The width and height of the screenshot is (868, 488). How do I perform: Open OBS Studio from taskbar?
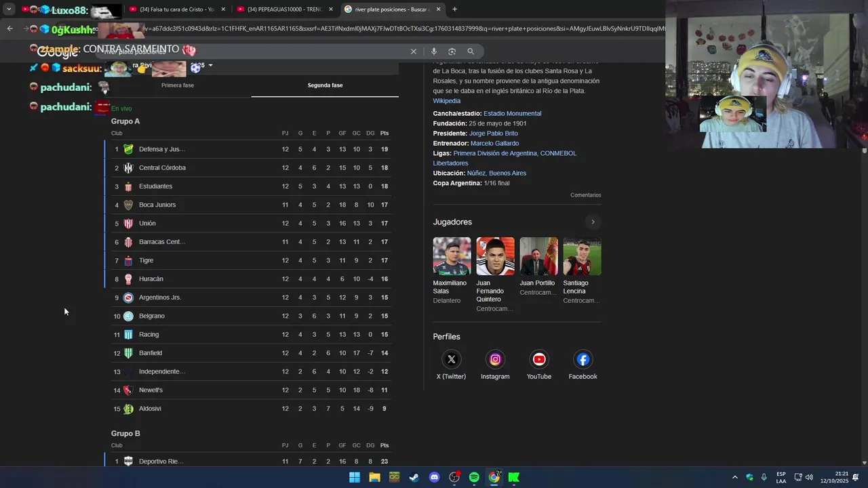454,477
